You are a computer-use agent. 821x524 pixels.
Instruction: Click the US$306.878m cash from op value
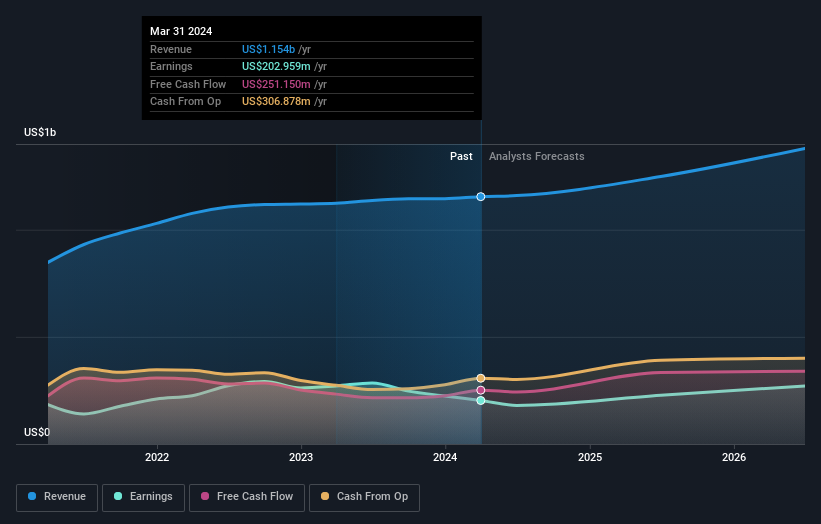[x=276, y=102]
